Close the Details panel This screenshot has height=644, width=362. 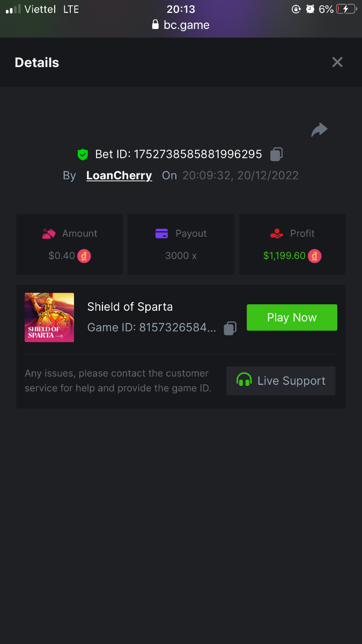pyautogui.click(x=337, y=62)
